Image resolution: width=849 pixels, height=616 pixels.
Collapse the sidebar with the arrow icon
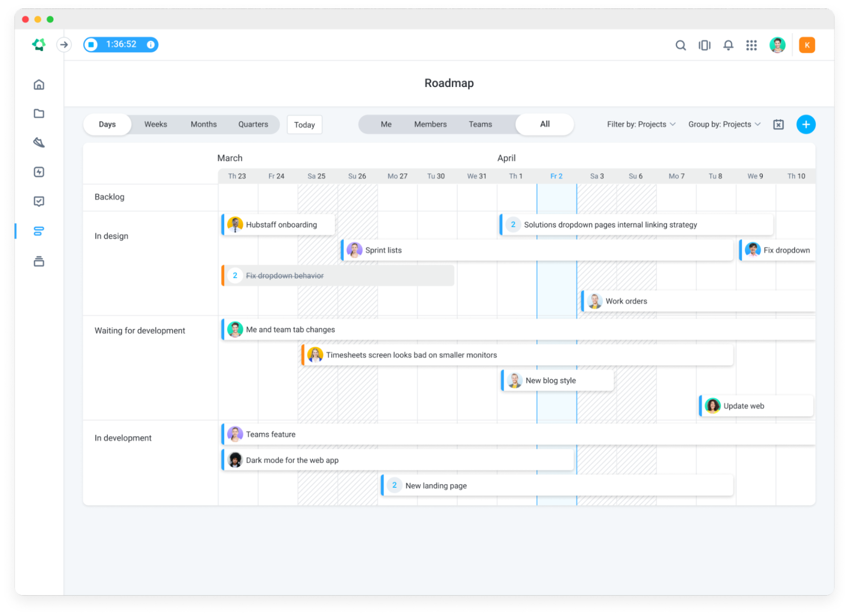64,44
